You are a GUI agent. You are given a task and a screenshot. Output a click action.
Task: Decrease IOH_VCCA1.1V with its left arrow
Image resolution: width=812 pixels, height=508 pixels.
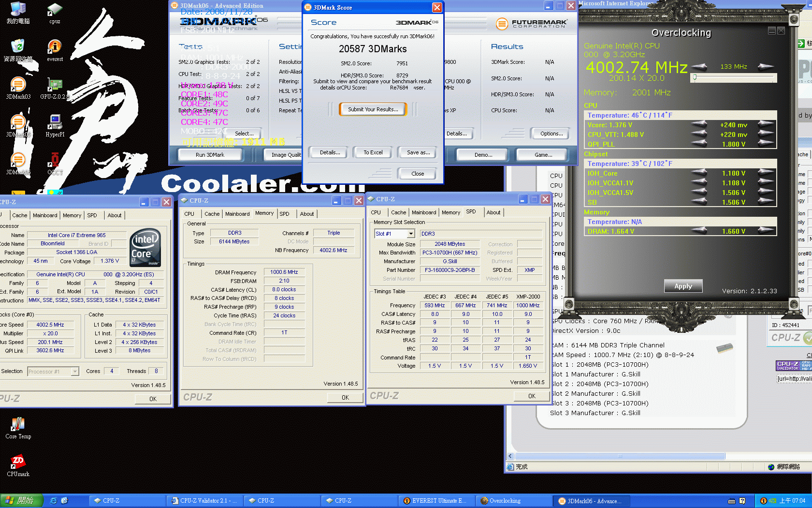[699, 182]
